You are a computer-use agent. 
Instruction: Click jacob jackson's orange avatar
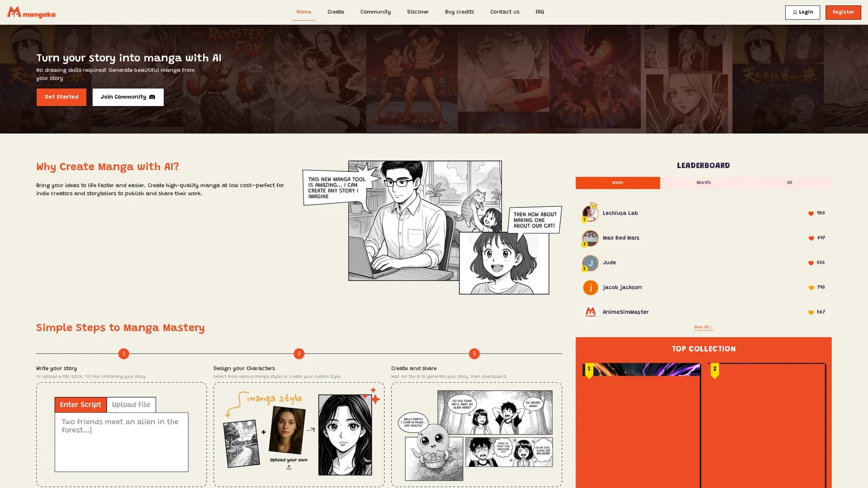coord(590,287)
